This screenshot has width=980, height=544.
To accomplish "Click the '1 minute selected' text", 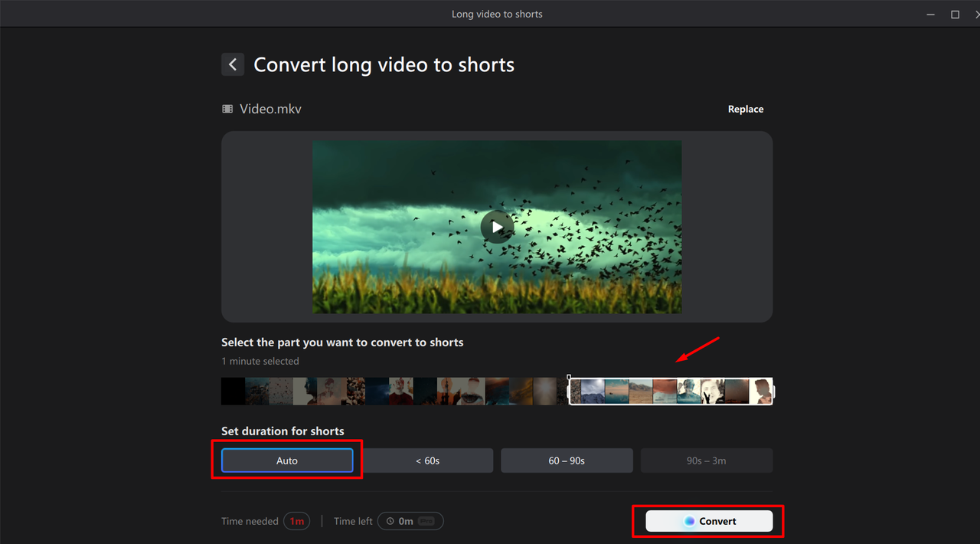I will pos(260,361).
